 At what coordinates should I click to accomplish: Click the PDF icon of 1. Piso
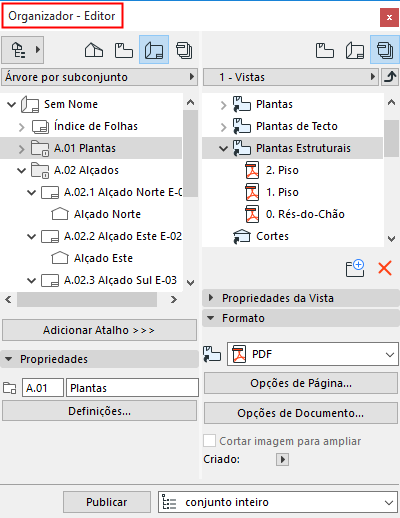(x=252, y=192)
